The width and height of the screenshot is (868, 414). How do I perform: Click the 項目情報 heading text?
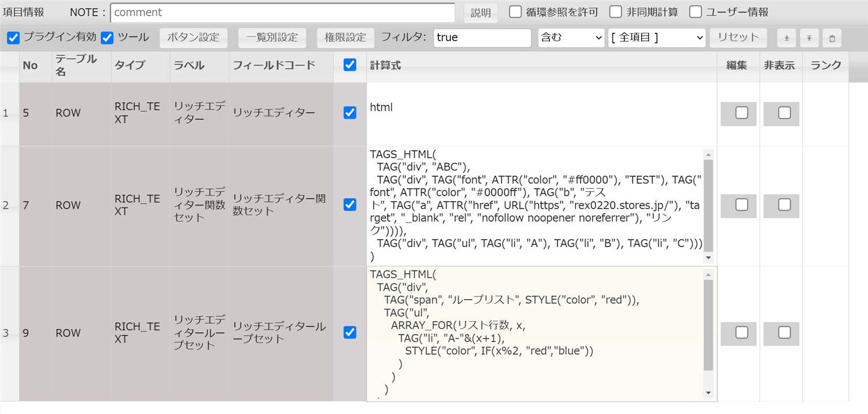pyautogui.click(x=23, y=12)
